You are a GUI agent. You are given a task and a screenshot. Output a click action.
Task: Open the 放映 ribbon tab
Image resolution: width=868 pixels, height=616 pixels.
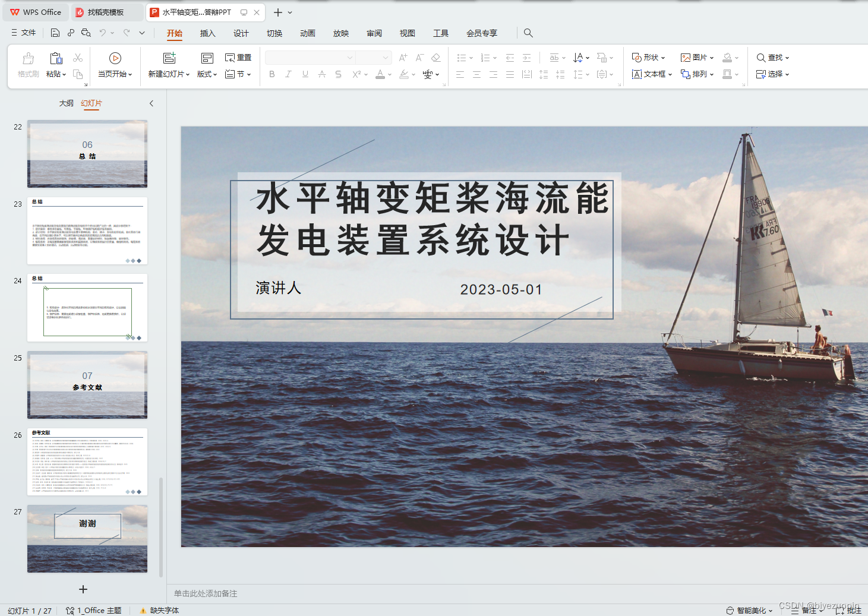coord(340,33)
